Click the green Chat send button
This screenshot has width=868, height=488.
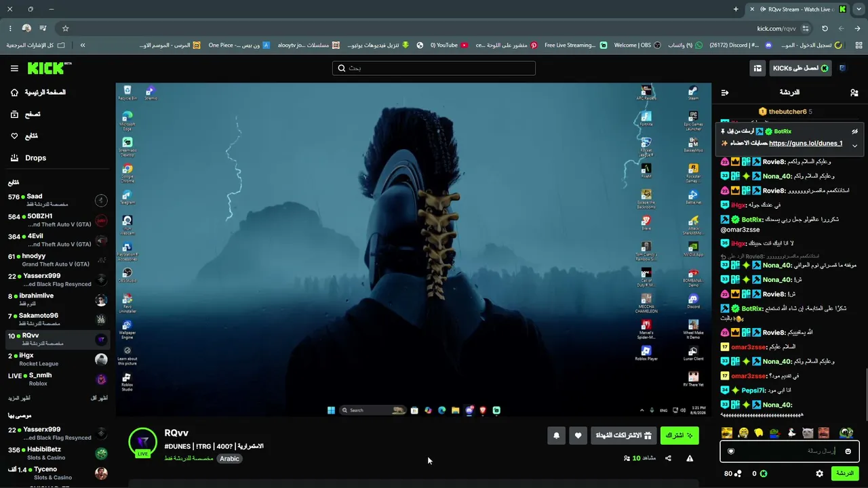[x=845, y=474]
